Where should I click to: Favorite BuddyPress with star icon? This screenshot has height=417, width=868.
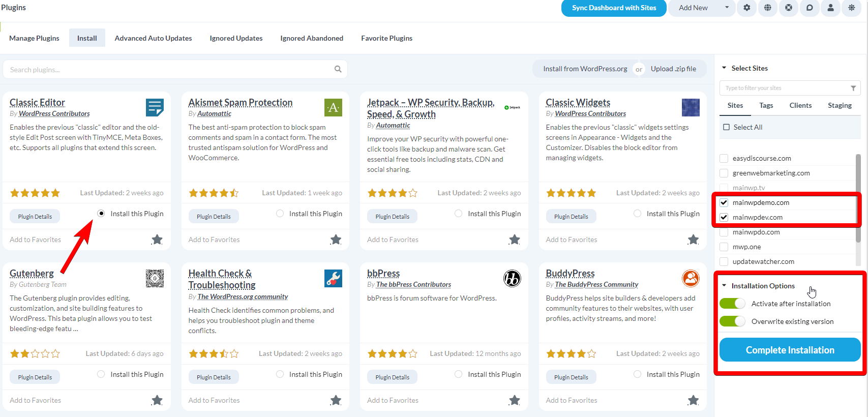[693, 400]
